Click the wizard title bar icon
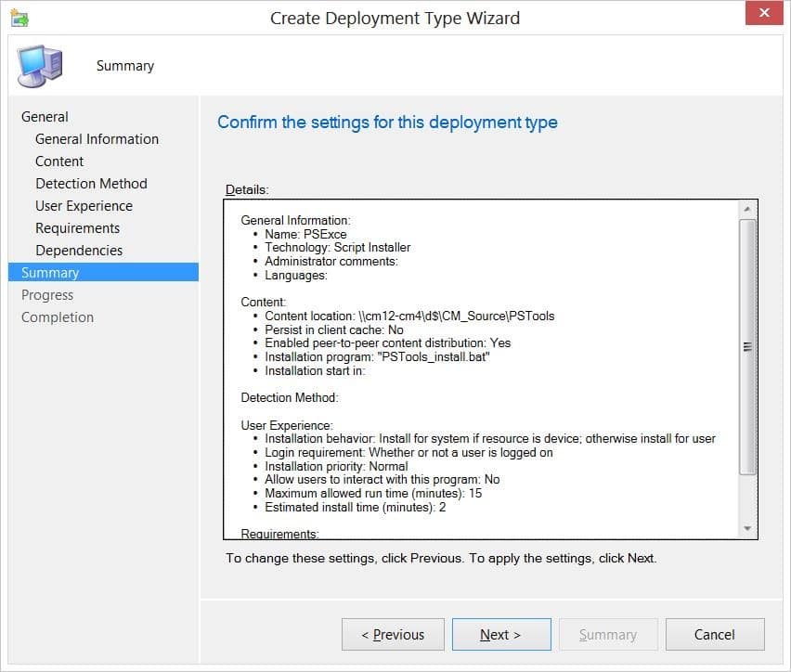The image size is (791, 672). [19, 19]
